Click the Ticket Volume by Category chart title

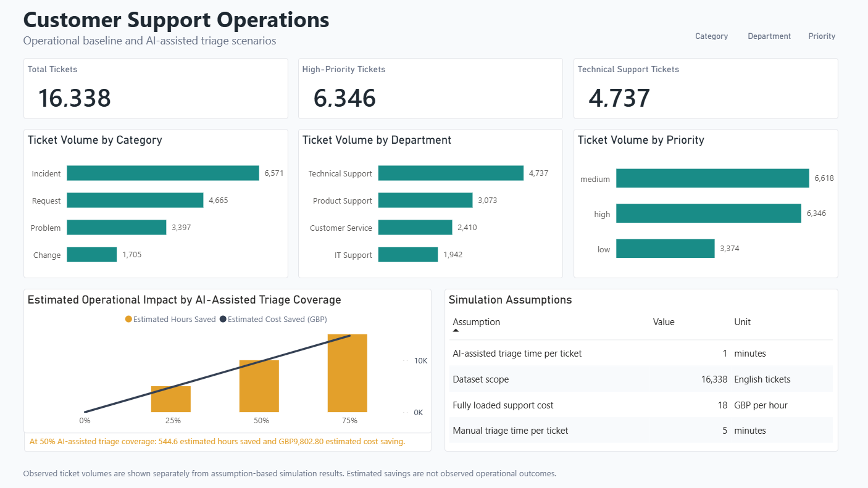(95, 140)
